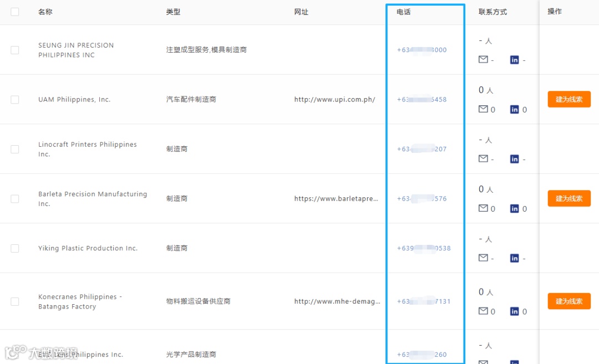Click the 联系方式 column header

pos(493,12)
